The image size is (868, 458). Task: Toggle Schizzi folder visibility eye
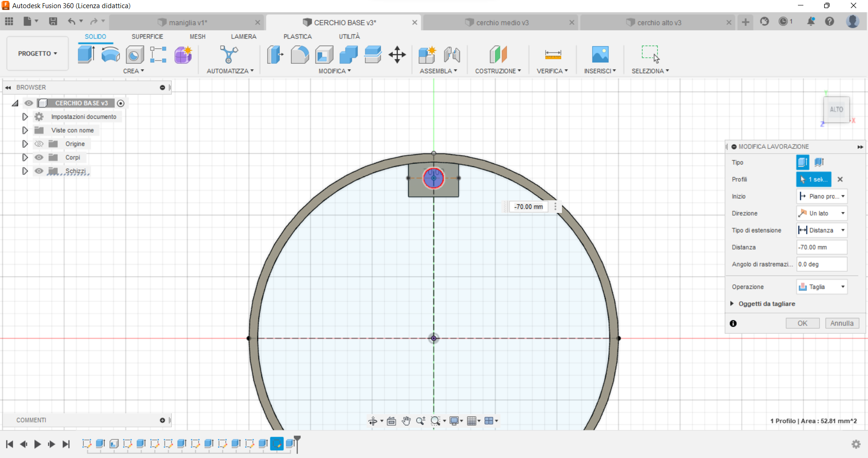pos(39,171)
